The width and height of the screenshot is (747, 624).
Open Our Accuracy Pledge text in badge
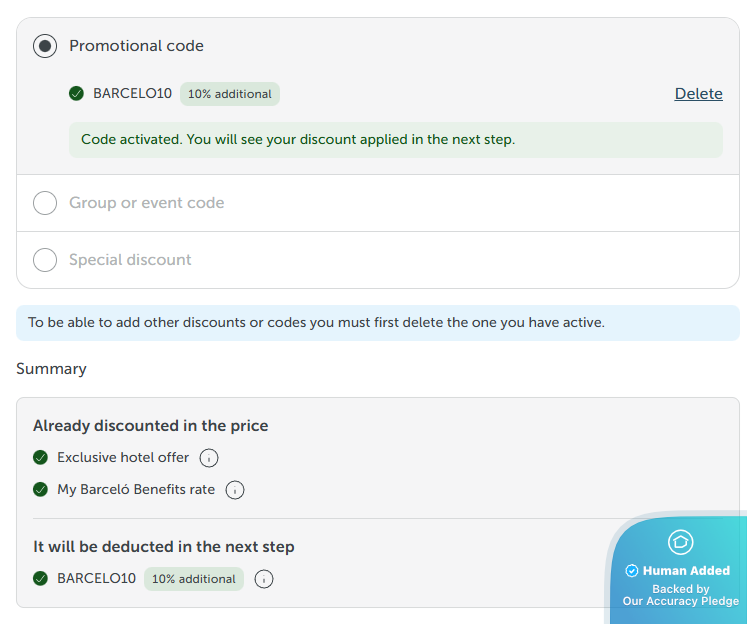[x=680, y=601]
